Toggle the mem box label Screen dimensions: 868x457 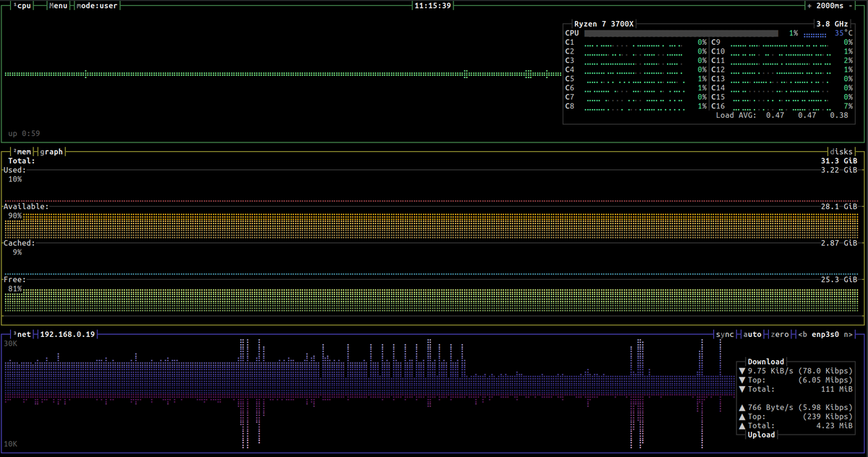click(x=22, y=152)
